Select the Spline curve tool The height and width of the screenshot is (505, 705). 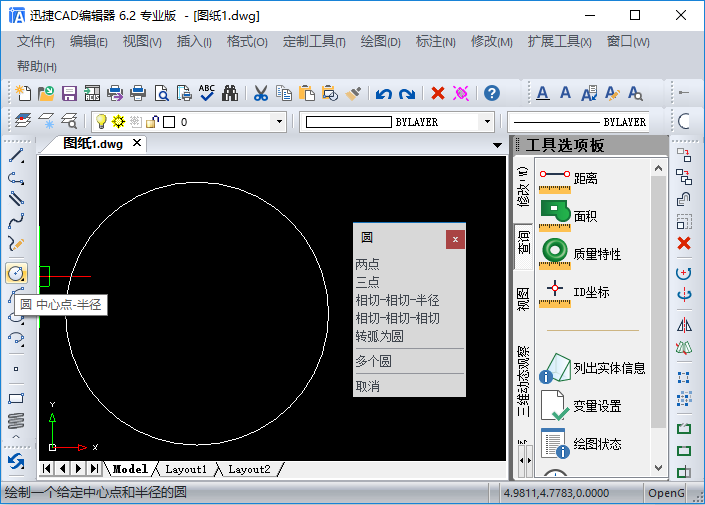[16, 221]
